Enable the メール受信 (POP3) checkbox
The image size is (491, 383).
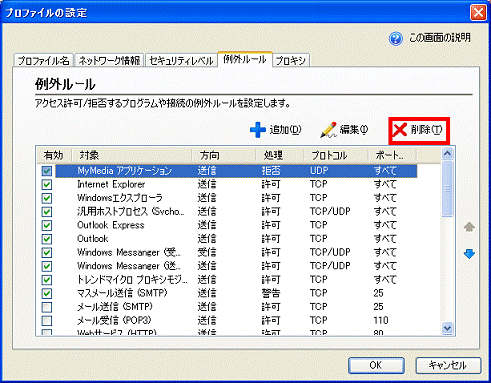(47, 321)
